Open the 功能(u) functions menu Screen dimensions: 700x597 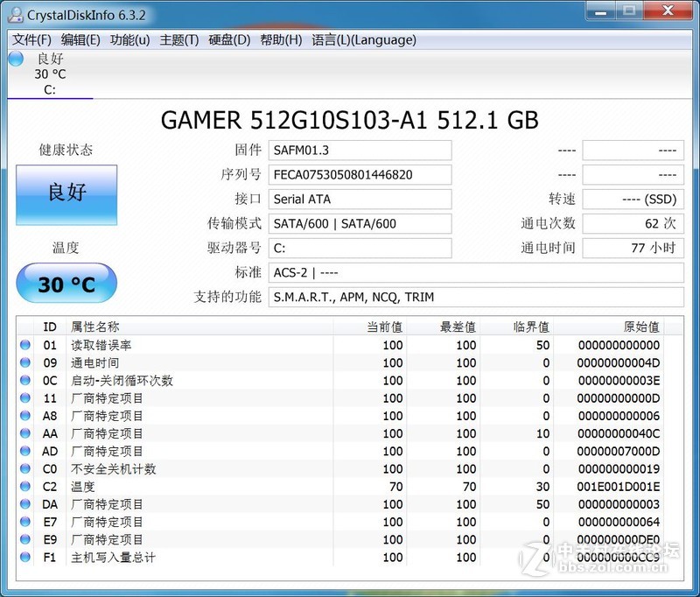128,39
